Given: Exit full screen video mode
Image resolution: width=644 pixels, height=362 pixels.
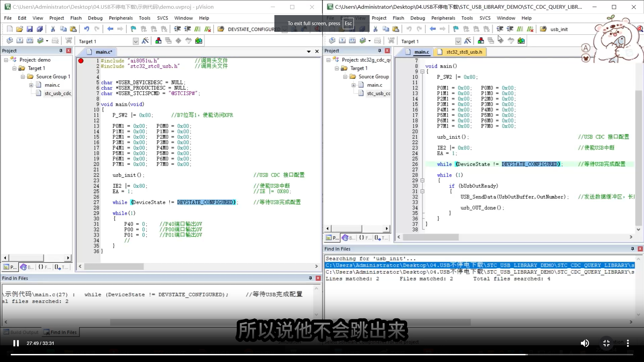Looking at the screenshot, I should coord(606,343).
